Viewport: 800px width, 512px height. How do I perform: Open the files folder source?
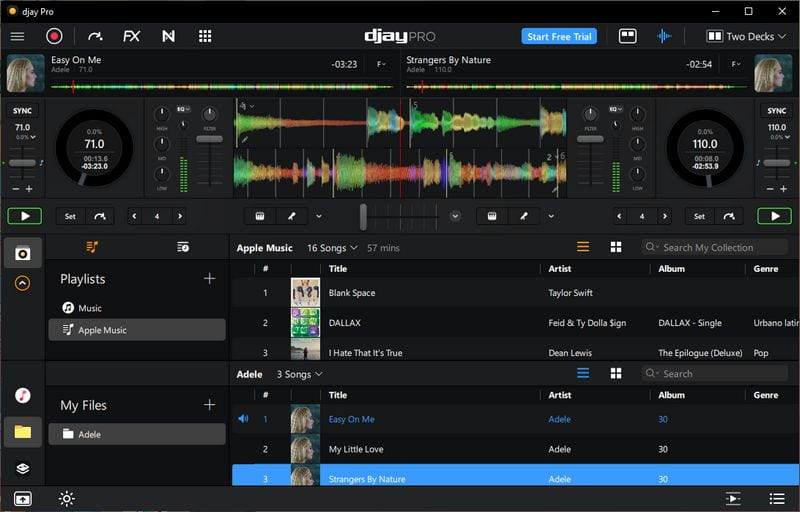coord(22,432)
